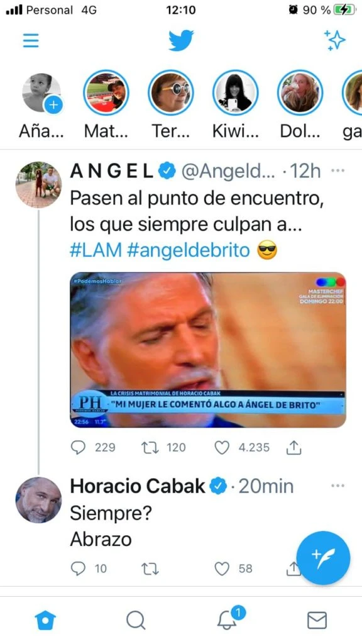Like Horacio Cabak's reply with 58 likes
This screenshot has height=644, width=362.
(222, 569)
